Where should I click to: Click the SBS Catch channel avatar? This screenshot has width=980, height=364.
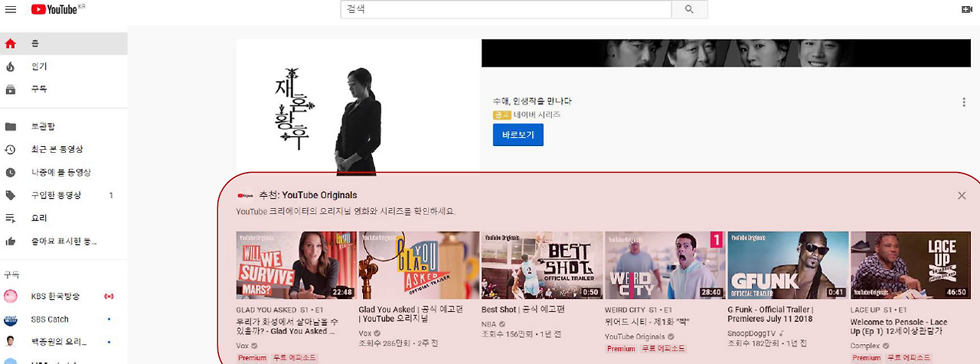click(11, 319)
